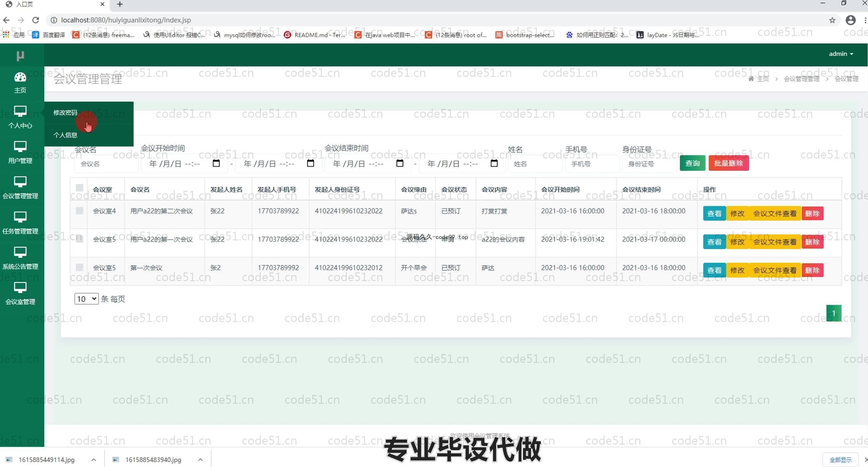The width and height of the screenshot is (868, 467).
Task: Select 修改密码 submenu item
Action: click(65, 113)
